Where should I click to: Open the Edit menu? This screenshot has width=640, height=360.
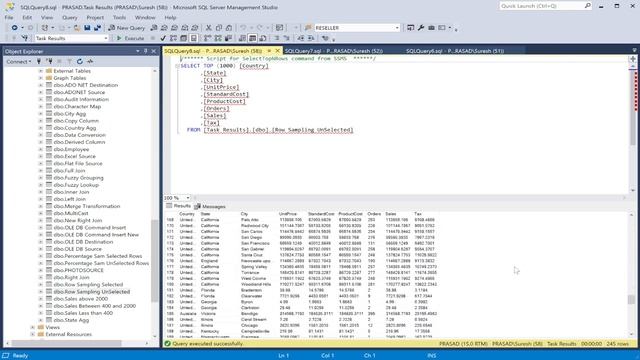click(x=27, y=18)
